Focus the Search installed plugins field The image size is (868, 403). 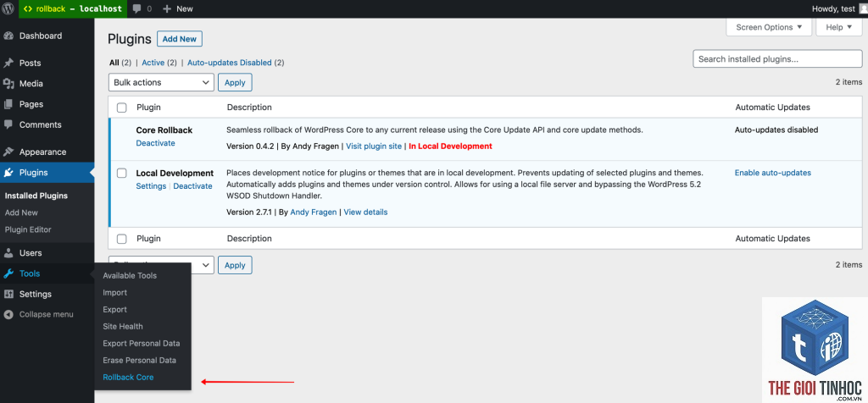(777, 58)
